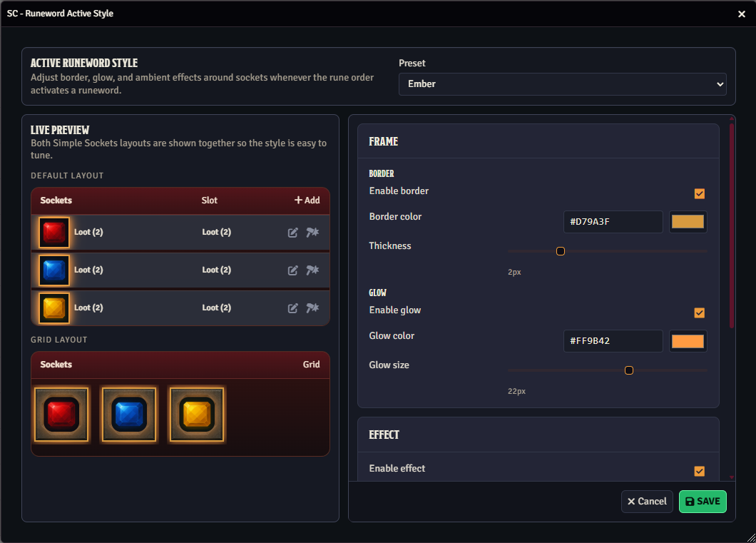The width and height of the screenshot is (756, 543).
Task: Click the Sockets header in default layout
Action: coord(56,200)
